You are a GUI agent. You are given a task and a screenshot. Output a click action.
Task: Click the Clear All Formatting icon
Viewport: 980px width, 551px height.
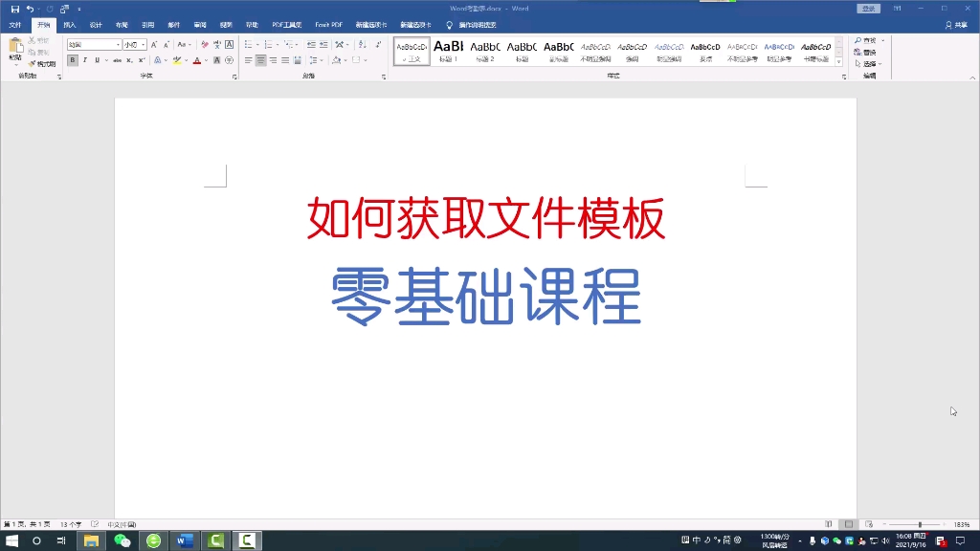click(205, 44)
